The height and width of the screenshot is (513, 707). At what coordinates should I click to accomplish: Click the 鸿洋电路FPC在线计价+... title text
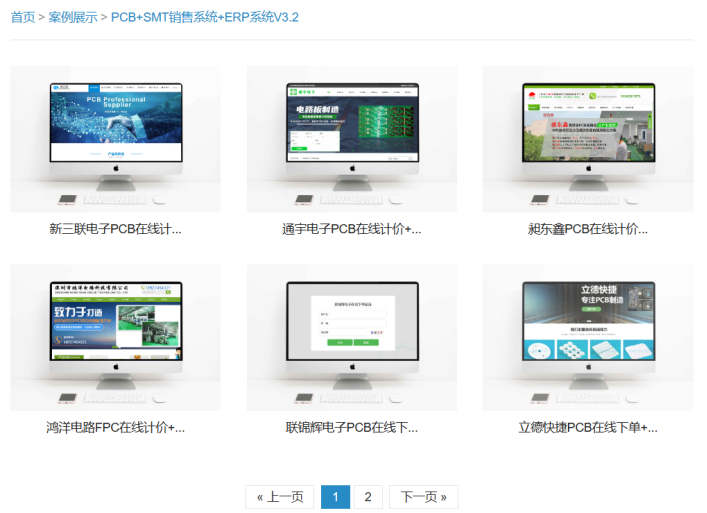point(115,428)
